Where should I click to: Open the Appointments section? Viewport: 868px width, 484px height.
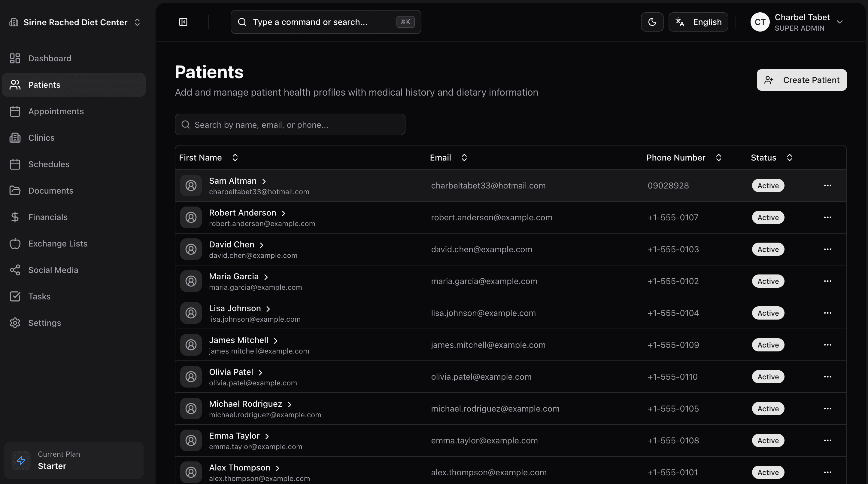[56, 111]
